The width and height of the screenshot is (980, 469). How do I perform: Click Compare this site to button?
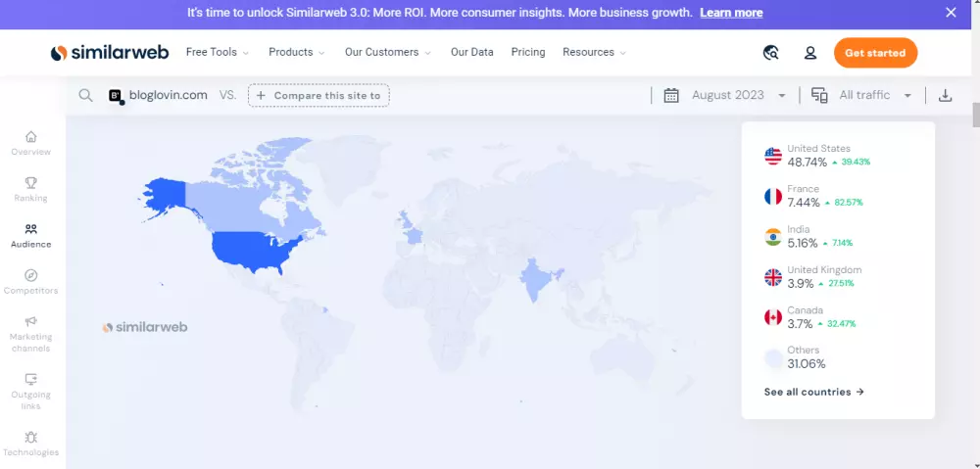(318, 96)
